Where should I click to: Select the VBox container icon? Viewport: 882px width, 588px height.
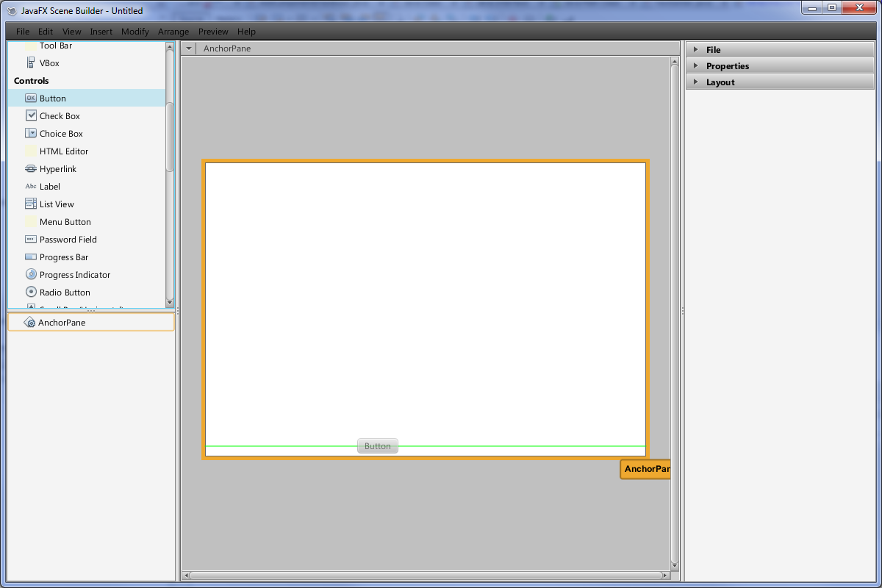pos(31,63)
